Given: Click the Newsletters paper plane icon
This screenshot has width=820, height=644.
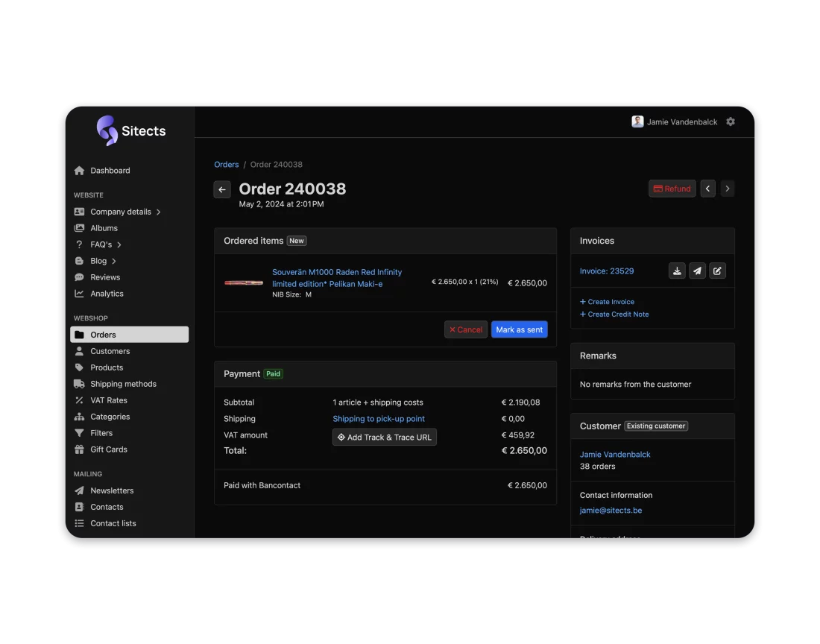Looking at the screenshot, I should coord(79,490).
